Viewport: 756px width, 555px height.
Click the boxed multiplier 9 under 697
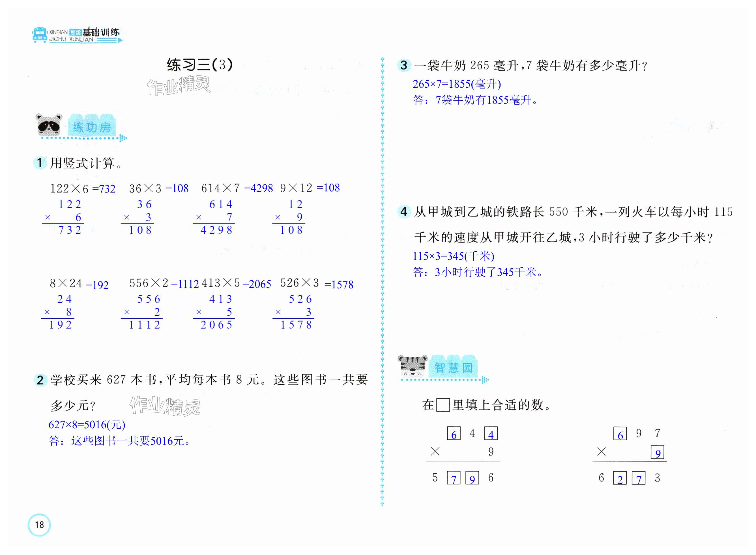click(658, 453)
